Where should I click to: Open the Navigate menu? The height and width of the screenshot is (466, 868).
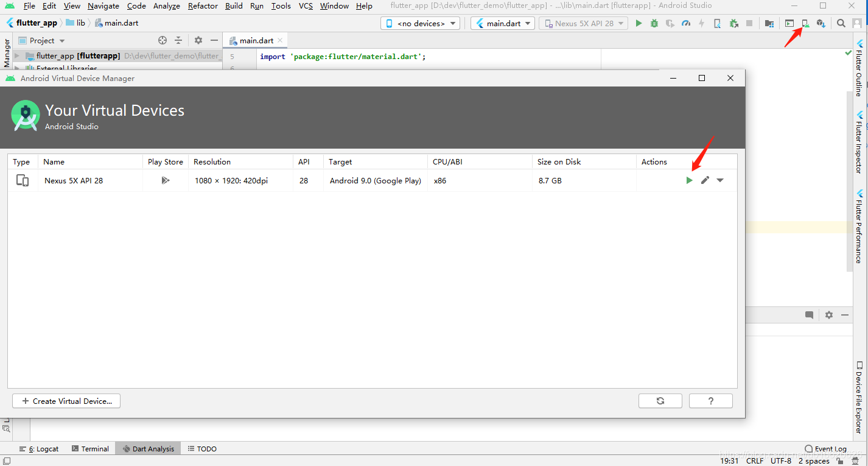tap(103, 5)
